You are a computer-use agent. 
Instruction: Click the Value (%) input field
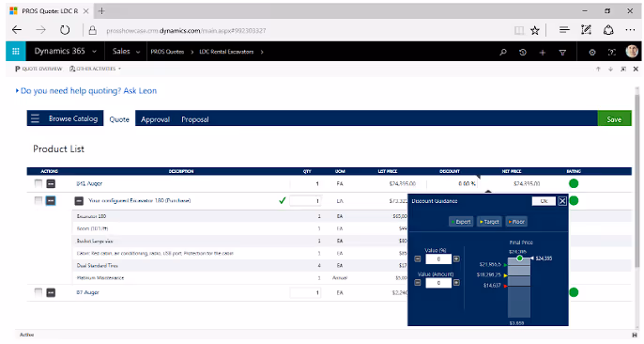pyautogui.click(x=438, y=258)
